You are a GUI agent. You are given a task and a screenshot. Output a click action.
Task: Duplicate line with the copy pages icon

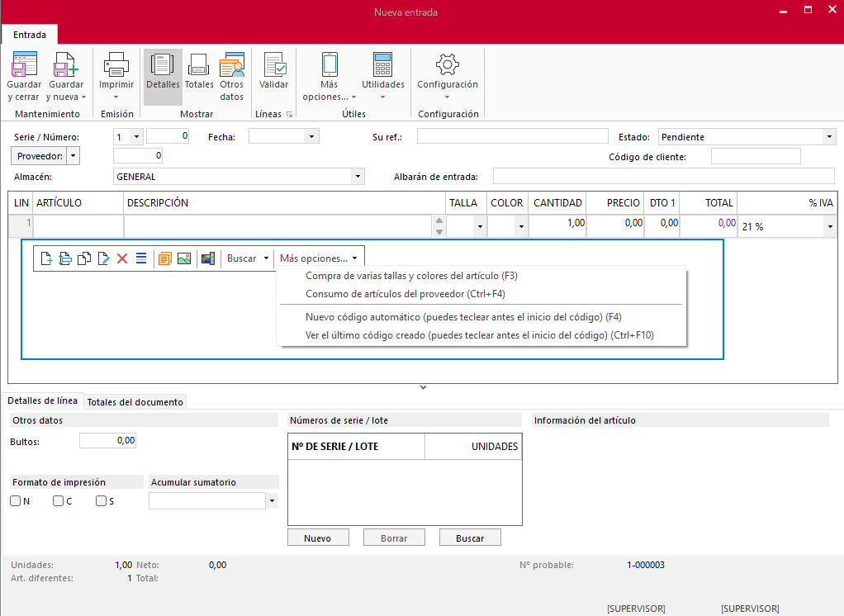coord(84,258)
